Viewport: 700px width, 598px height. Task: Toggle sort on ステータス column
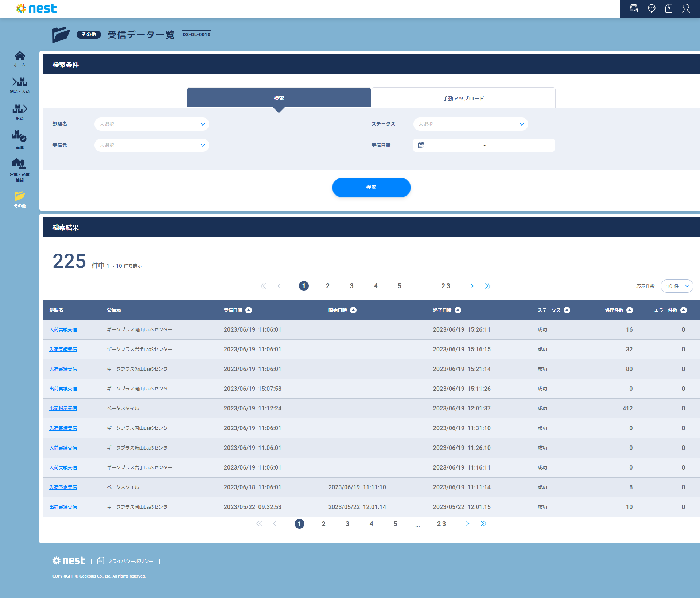tap(567, 310)
